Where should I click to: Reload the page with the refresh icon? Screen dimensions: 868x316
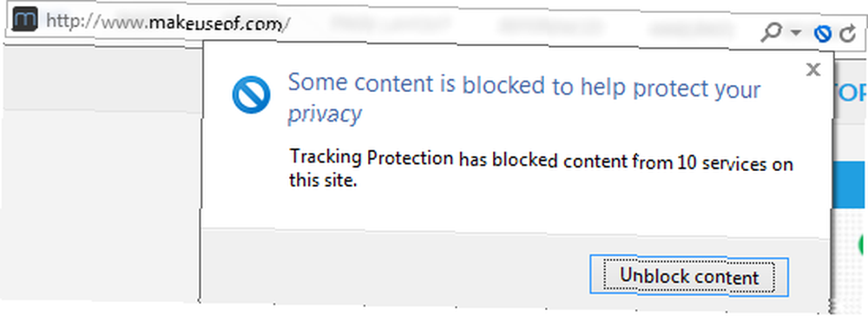(x=847, y=35)
